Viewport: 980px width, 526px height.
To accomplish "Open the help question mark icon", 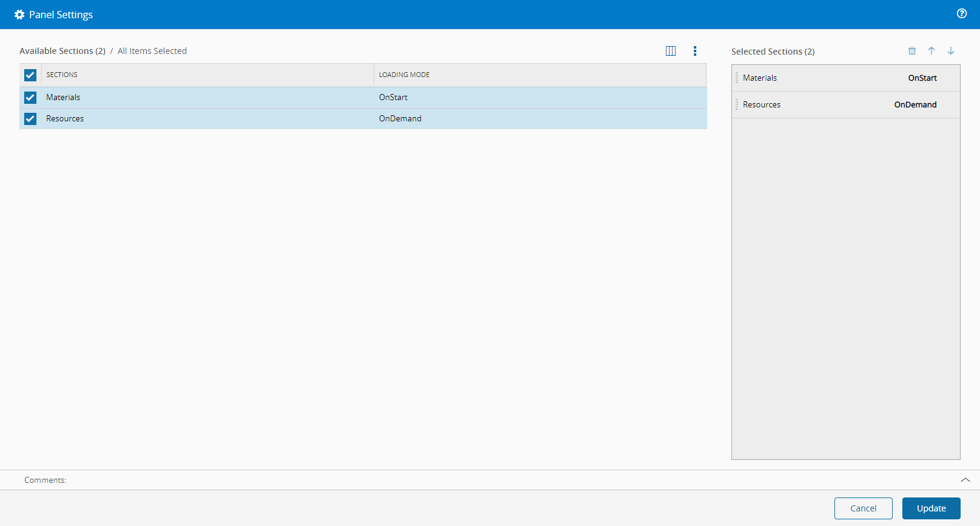I will (x=962, y=13).
